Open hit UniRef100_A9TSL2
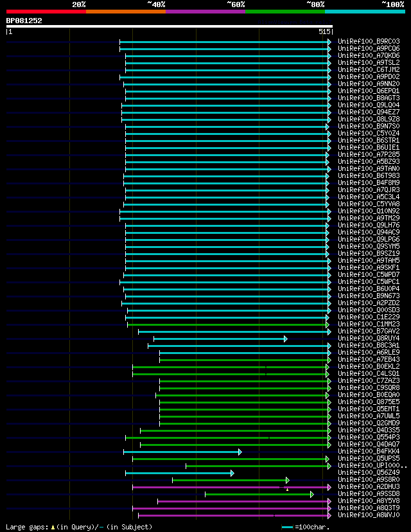Screen dimensions: 411x532 [x=369, y=62]
